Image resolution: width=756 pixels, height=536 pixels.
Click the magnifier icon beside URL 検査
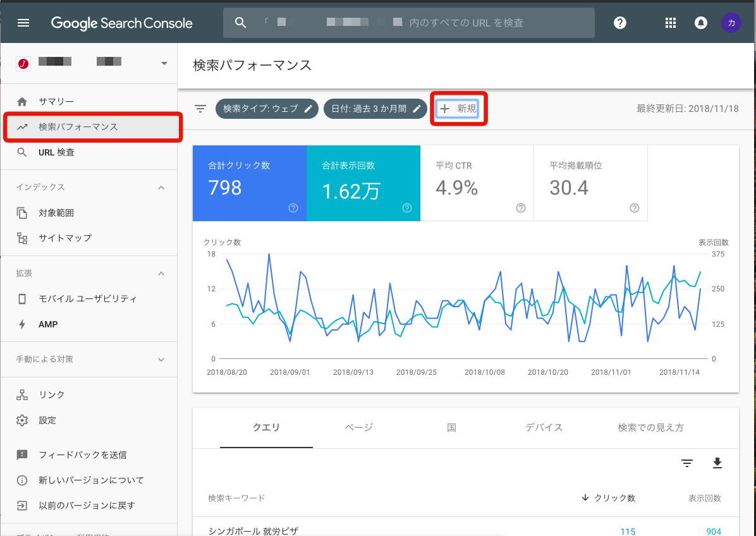coord(22,152)
